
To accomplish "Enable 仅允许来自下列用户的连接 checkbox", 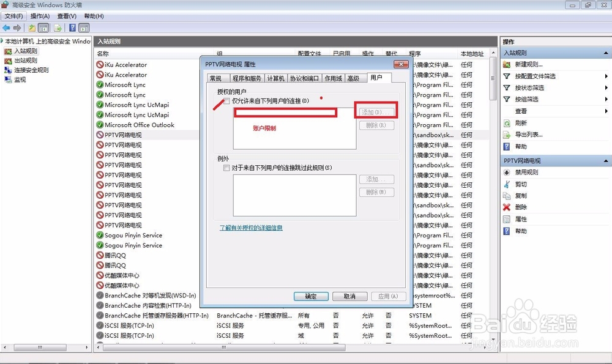I will [x=226, y=101].
